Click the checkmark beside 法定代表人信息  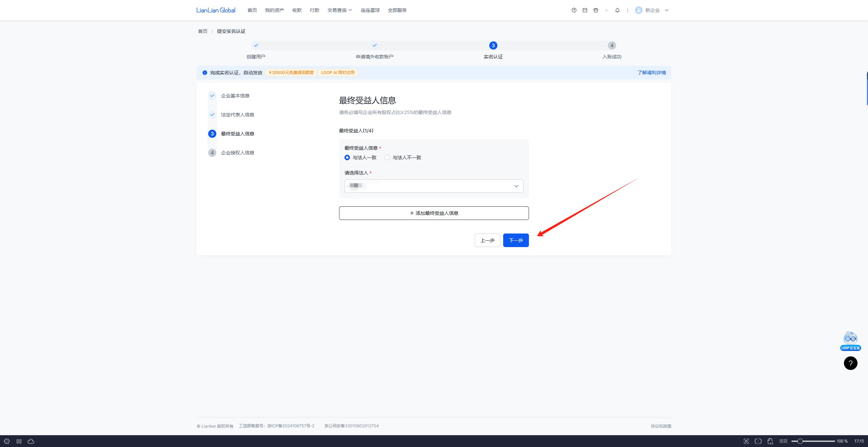[x=212, y=115]
